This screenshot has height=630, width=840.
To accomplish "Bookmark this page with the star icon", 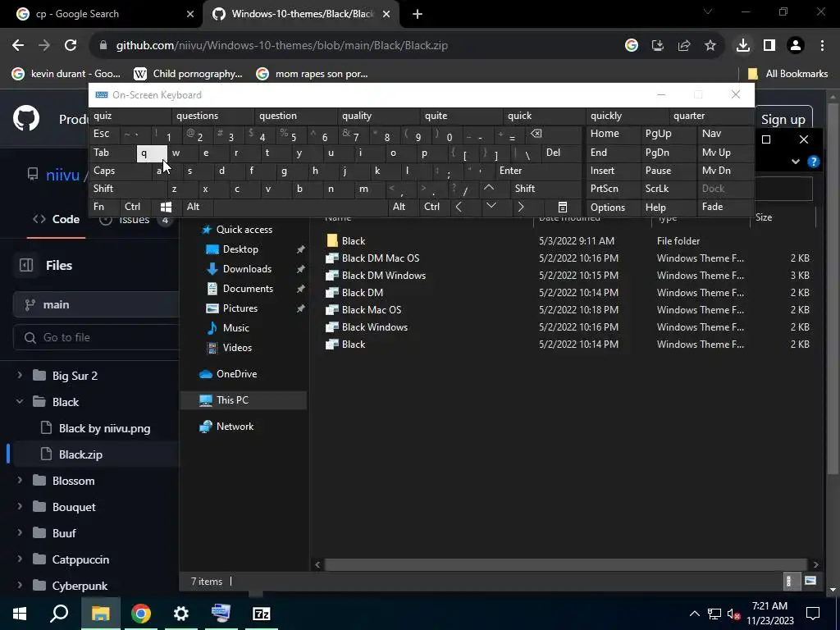I will pyautogui.click(x=710, y=46).
